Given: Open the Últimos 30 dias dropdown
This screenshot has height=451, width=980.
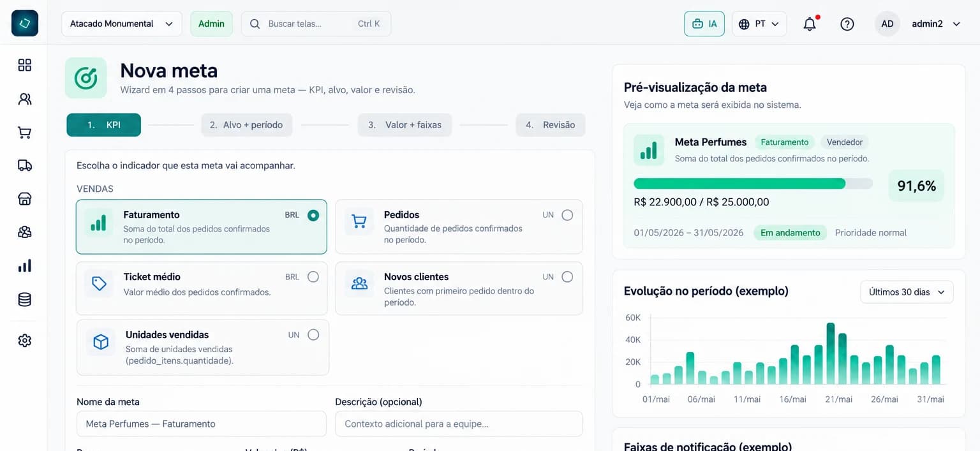Looking at the screenshot, I should point(907,292).
